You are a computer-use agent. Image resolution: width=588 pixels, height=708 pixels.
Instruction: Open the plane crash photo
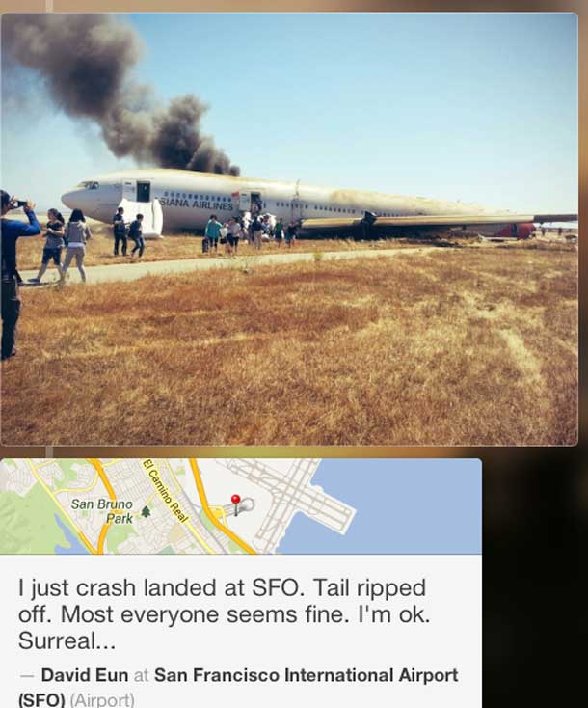coord(289,229)
